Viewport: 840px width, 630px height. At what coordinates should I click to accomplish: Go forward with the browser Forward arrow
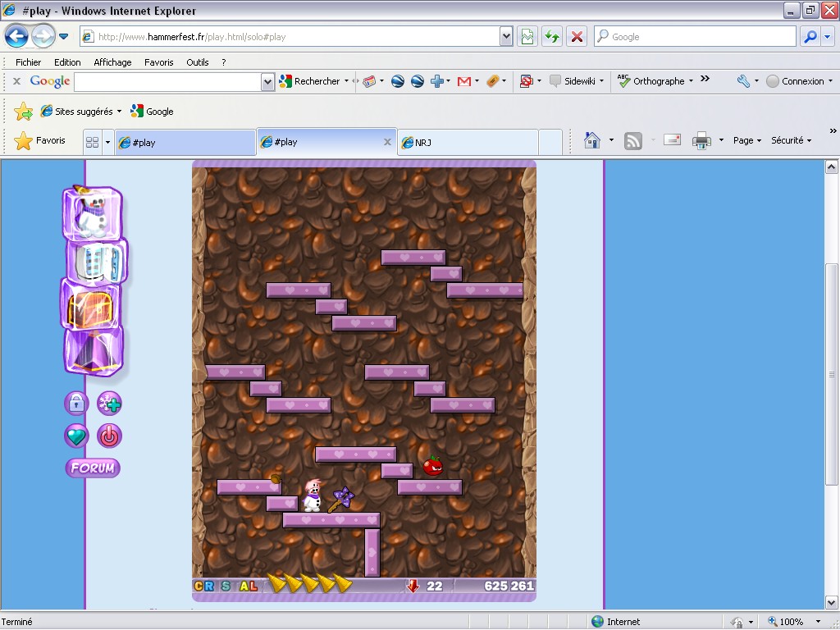(43, 36)
